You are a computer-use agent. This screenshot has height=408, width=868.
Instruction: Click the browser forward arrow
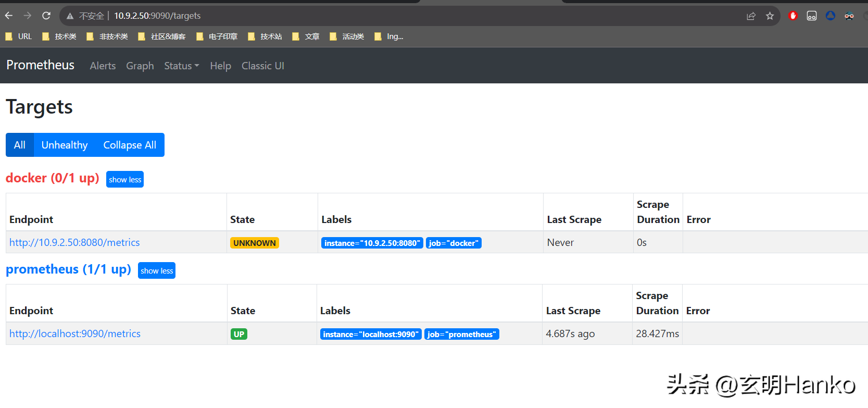tap(28, 16)
